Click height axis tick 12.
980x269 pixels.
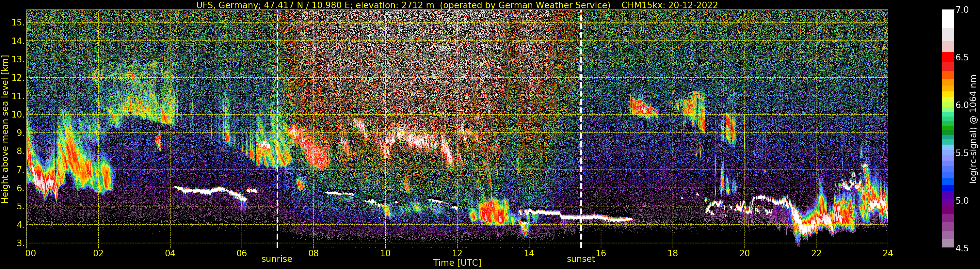click(18, 78)
